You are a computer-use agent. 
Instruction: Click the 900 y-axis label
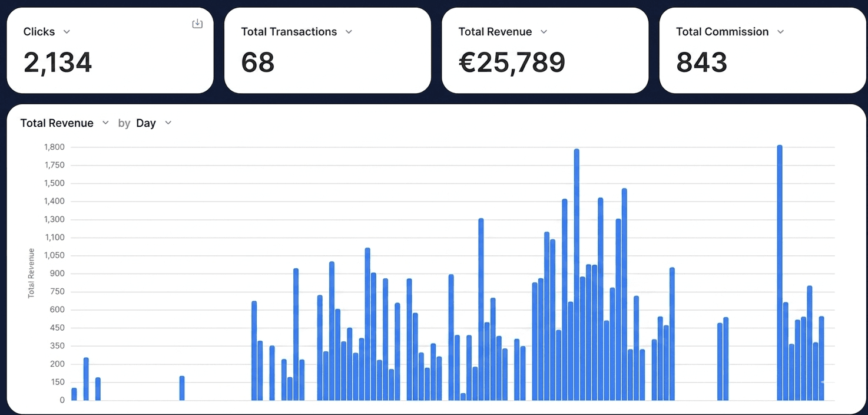[58, 274]
